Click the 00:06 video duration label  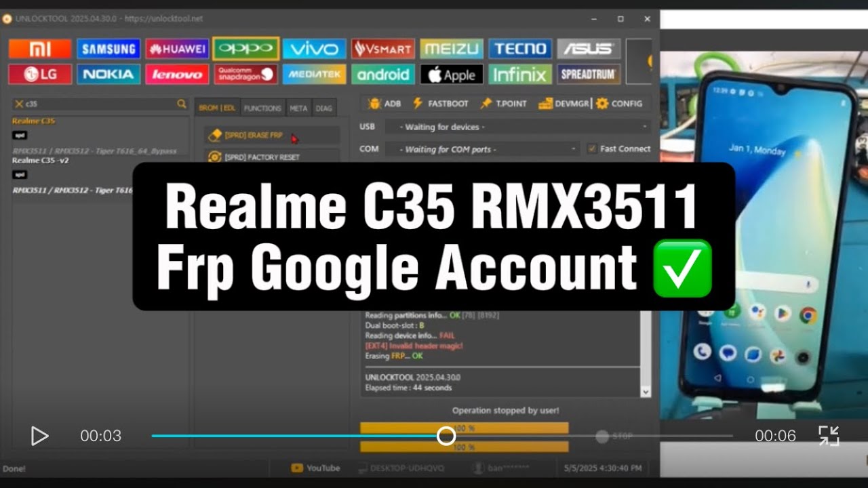tap(776, 436)
